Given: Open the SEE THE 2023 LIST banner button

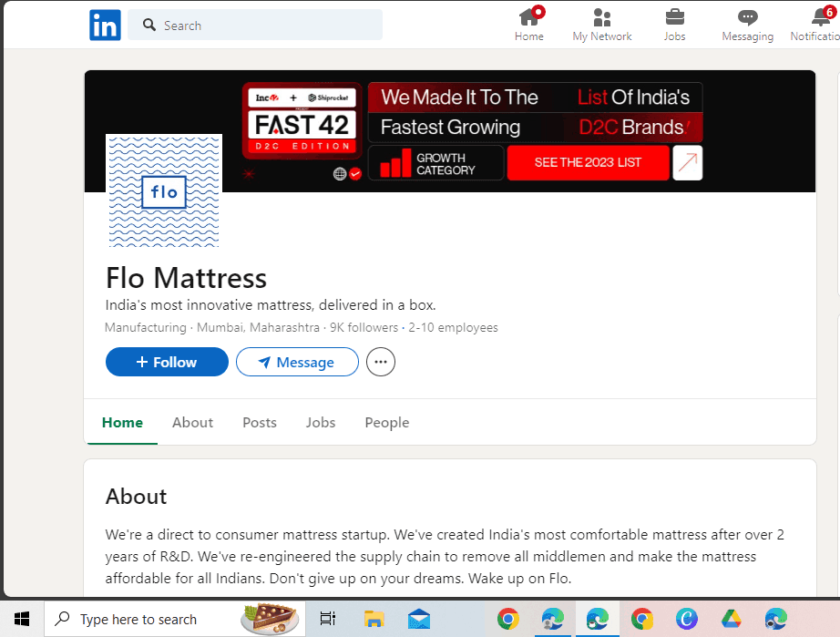Looking at the screenshot, I should [x=588, y=162].
